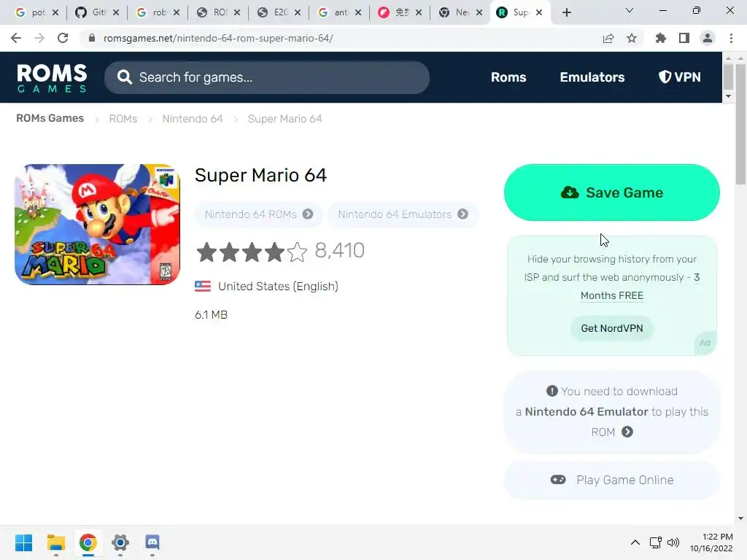
Task: Click the fourth rating star
Action: [x=275, y=252]
